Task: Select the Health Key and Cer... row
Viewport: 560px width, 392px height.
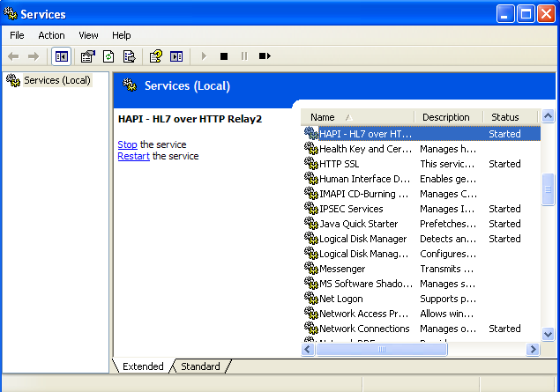Action: 422,149
